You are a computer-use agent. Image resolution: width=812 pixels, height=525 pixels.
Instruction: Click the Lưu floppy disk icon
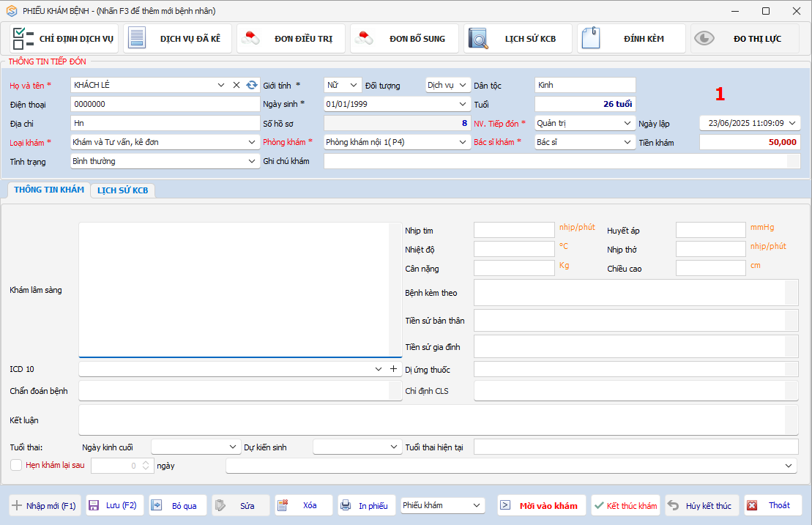tap(94, 505)
